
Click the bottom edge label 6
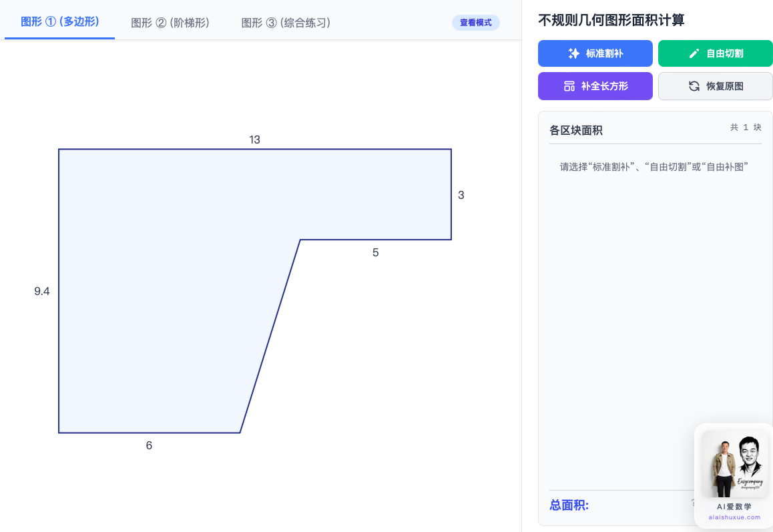[x=149, y=445]
